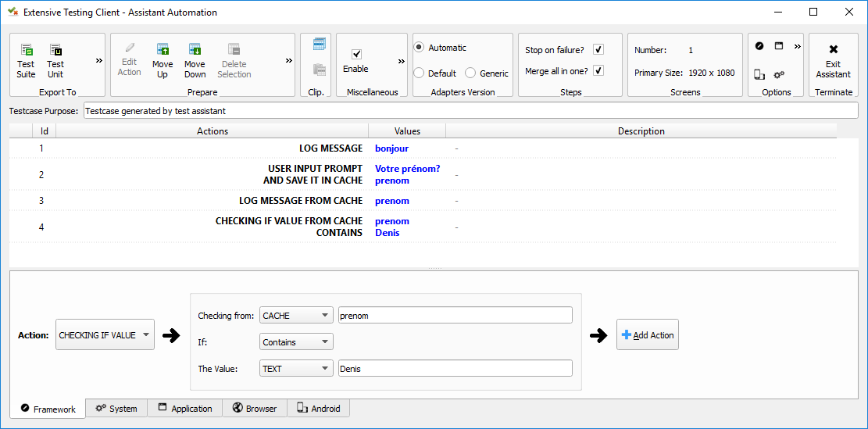Viewport: 868px width, 429px height.
Task: Toggle the Stop on failure checkbox
Action: pos(598,50)
